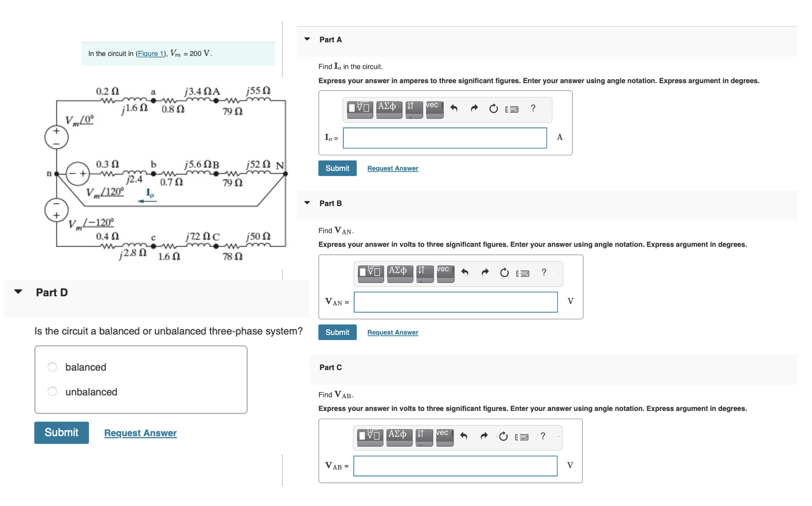Screen dimensions: 812x506
Task: Select the unbalanced radio button
Action: (52, 391)
